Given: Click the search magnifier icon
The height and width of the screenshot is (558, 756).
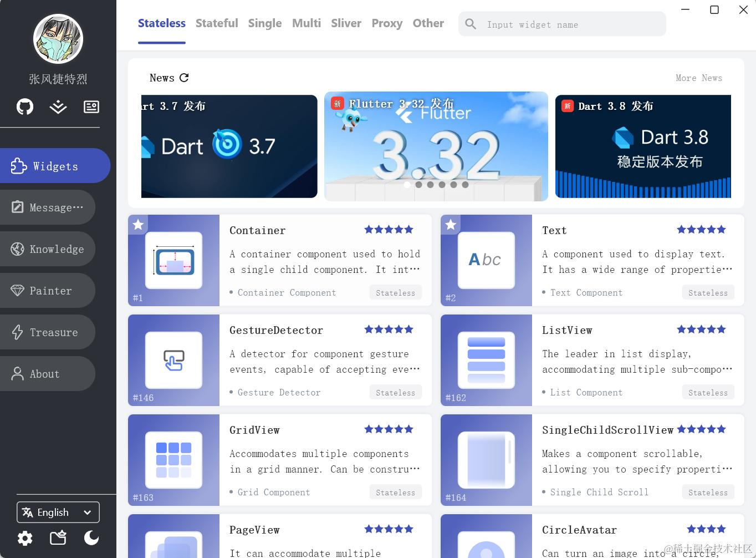Looking at the screenshot, I should (x=471, y=24).
